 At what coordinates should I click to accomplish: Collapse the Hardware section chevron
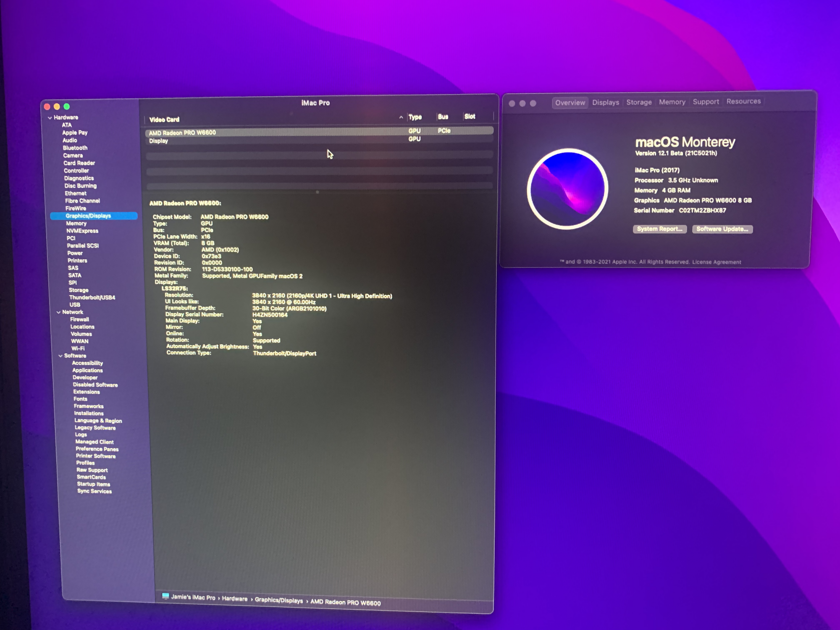click(50, 118)
